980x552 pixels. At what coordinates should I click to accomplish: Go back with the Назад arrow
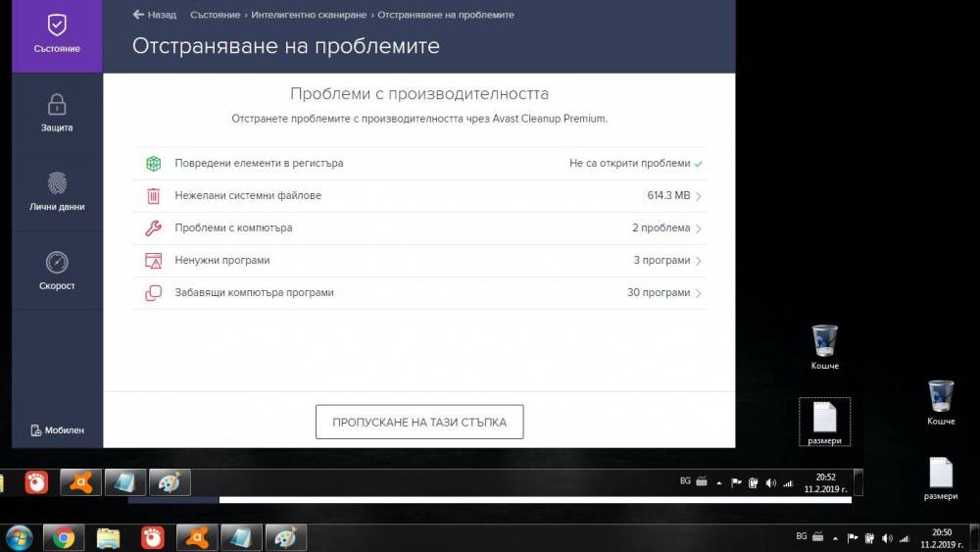coord(155,15)
